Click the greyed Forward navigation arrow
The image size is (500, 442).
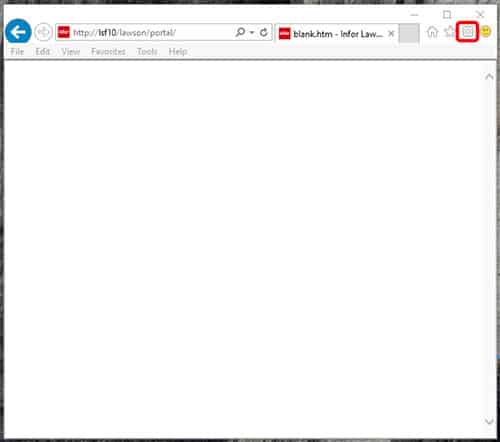click(43, 32)
